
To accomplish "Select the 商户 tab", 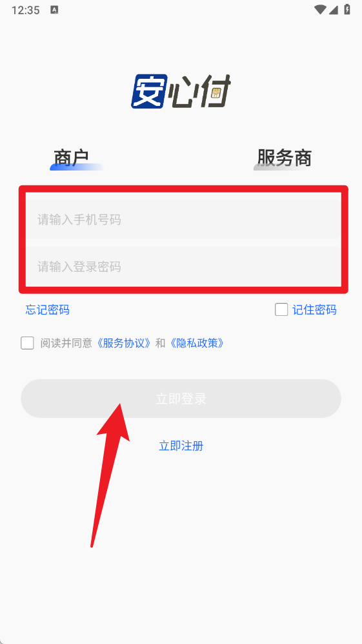I will [x=72, y=158].
